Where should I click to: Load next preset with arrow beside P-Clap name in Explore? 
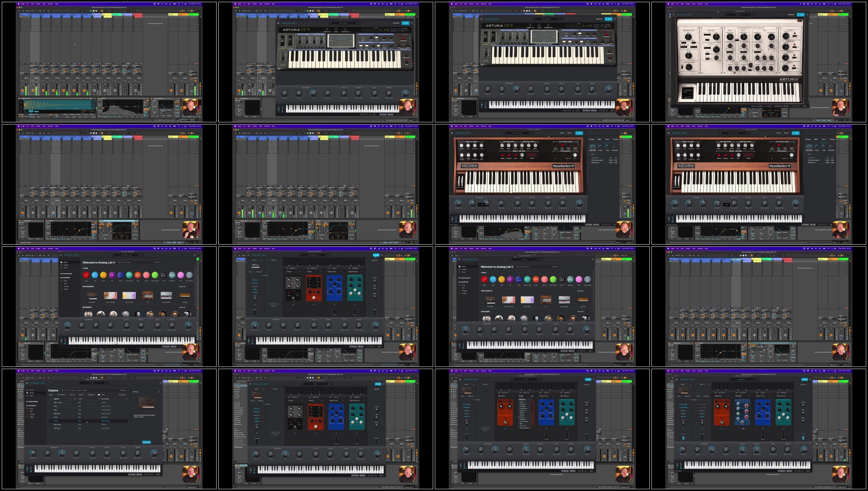pyautogui.click(x=108, y=383)
